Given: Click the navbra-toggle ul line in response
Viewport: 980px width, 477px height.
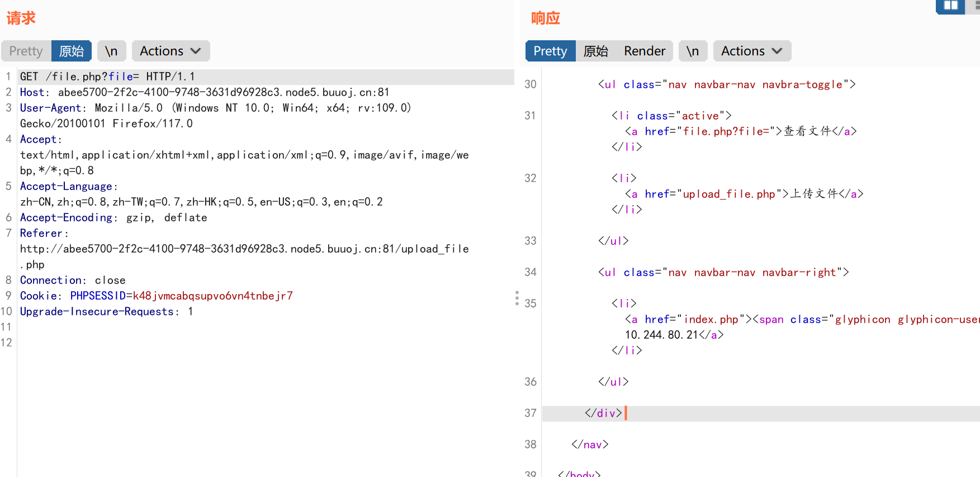Looking at the screenshot, I should point(727,84).
